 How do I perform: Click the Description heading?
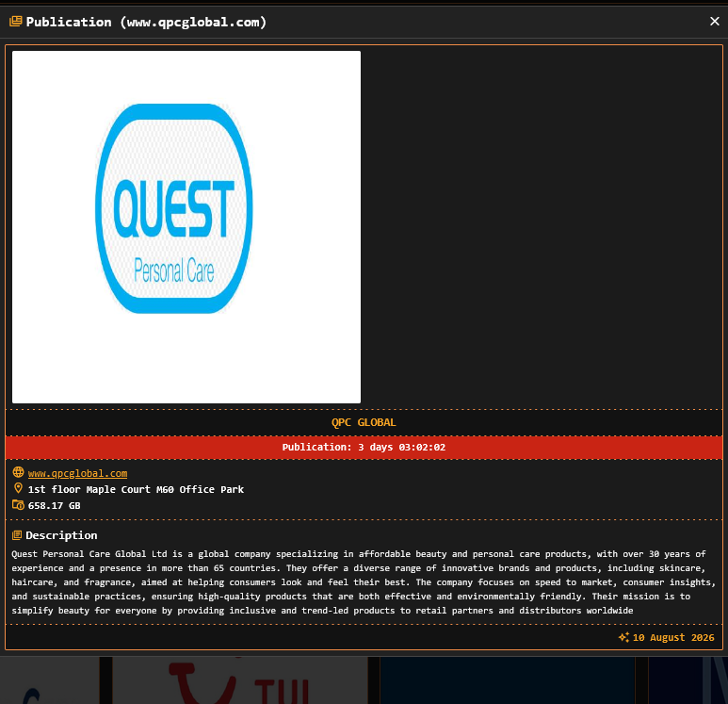(61, 535)
